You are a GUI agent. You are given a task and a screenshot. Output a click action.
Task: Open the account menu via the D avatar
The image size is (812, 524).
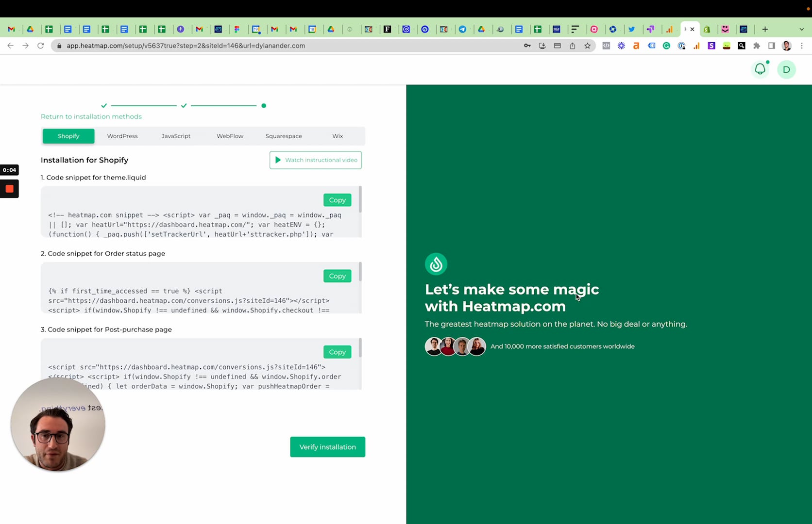click(786, 69)
